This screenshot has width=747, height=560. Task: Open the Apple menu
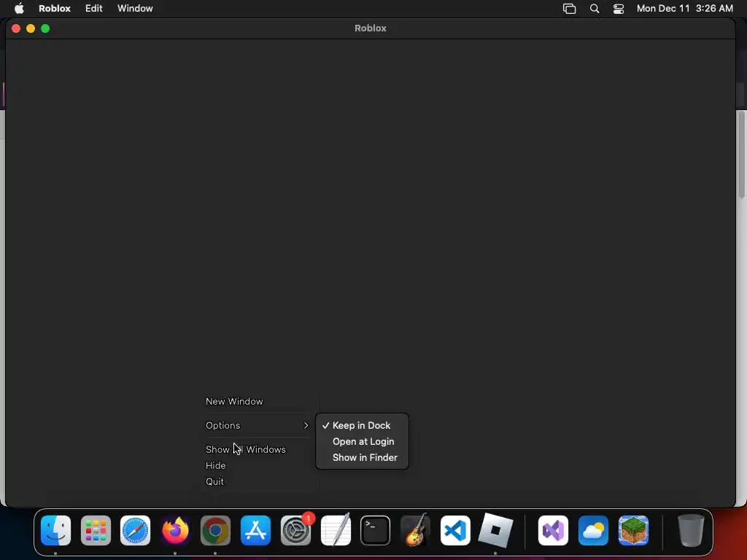tap(19, 8)
